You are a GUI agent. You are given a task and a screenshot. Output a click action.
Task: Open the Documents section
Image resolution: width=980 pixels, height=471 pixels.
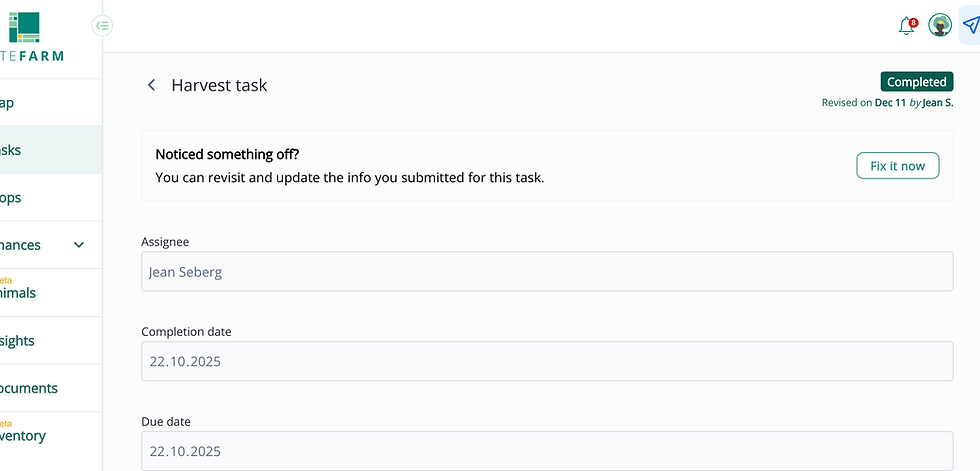click(28, 388)
